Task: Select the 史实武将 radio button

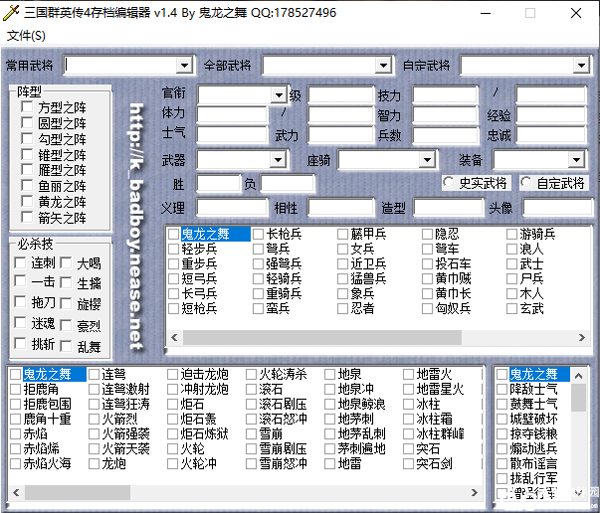Action: (449, 184)
